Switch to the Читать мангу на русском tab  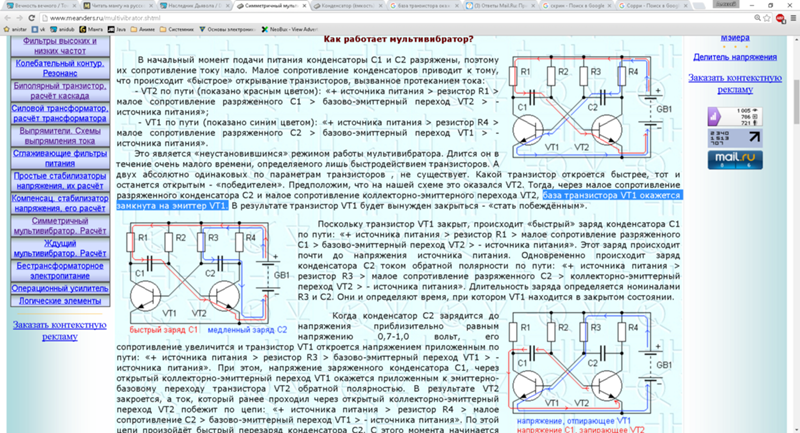pyautogui.click(x=117, y=6)
